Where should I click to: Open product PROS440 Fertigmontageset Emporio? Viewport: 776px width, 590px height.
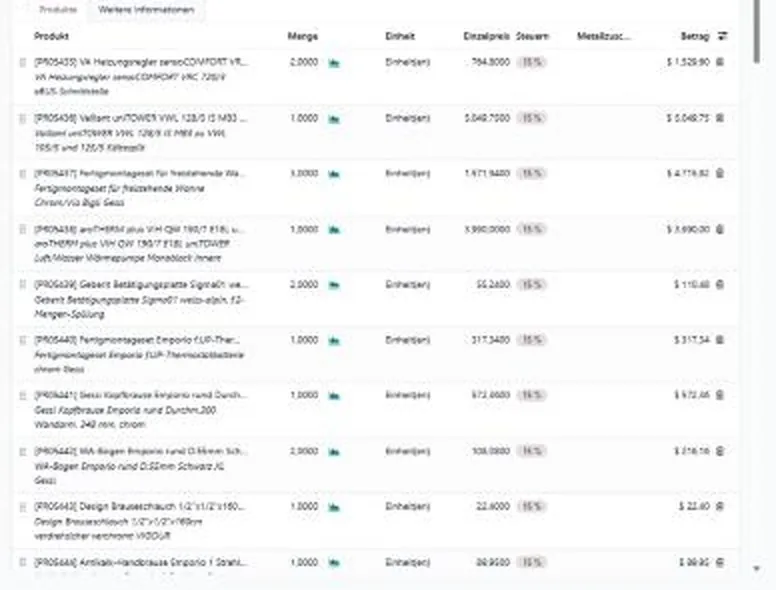(x=137, y=341)
